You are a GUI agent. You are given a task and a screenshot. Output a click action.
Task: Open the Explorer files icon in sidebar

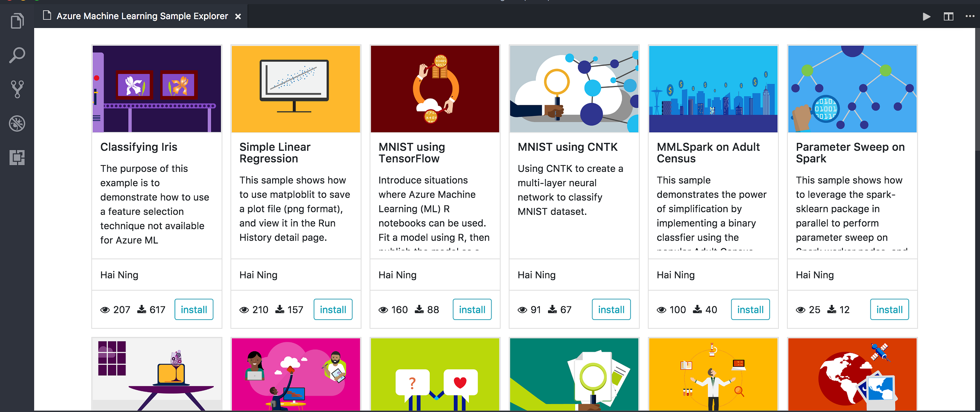17,21
